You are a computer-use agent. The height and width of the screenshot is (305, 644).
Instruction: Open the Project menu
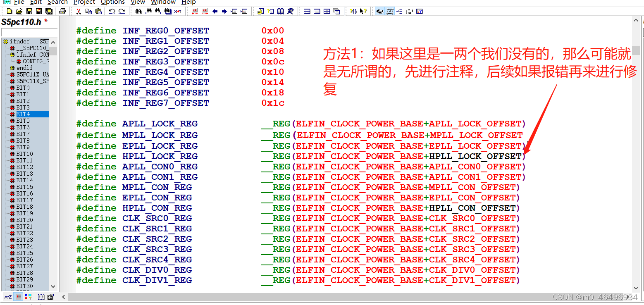pos(84,2)
